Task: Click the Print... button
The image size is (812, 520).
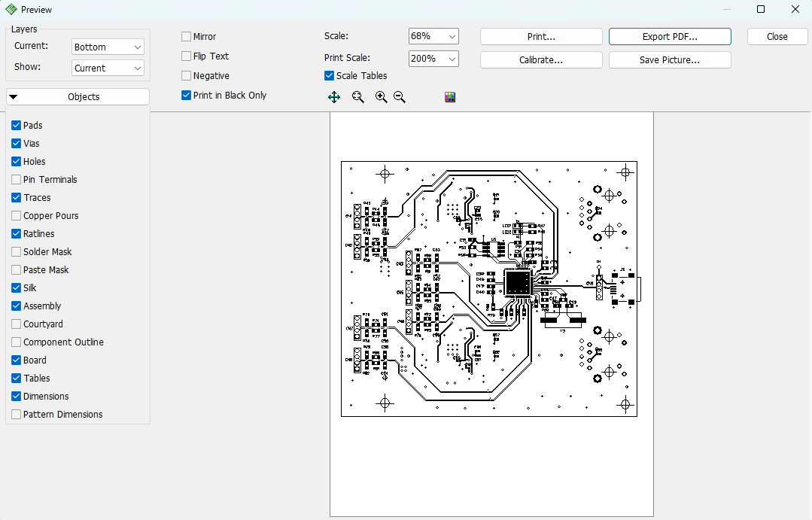Action: [x=541, y=37]
